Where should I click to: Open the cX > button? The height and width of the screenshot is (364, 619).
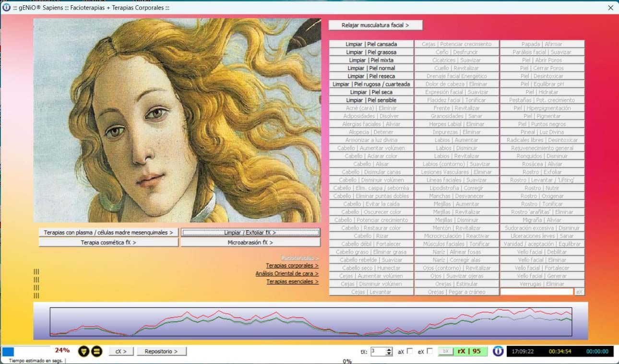pyautogui.click(x=121, y=352)
